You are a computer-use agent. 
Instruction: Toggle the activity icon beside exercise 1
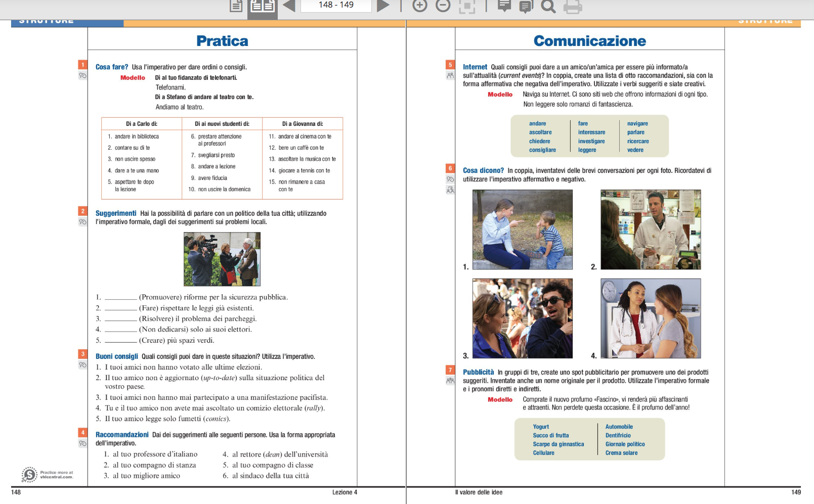point(82,76)
